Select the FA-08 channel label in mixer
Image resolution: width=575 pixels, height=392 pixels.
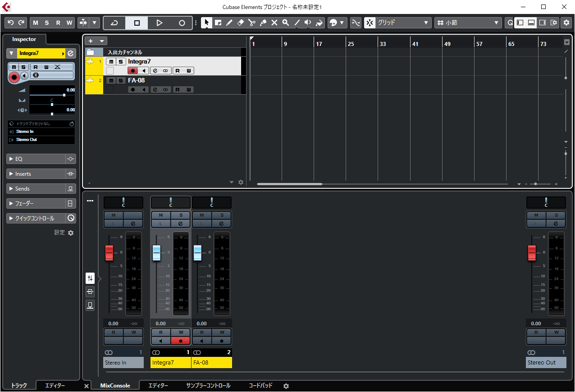(x=212, y=363)
